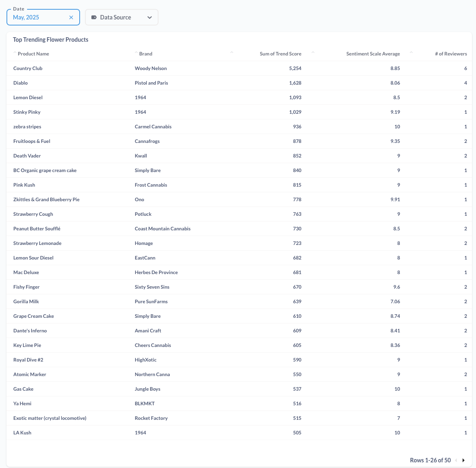Click the Sixty Seven Sins brand cell
The image size is (476, 468).
coord(152,287)
